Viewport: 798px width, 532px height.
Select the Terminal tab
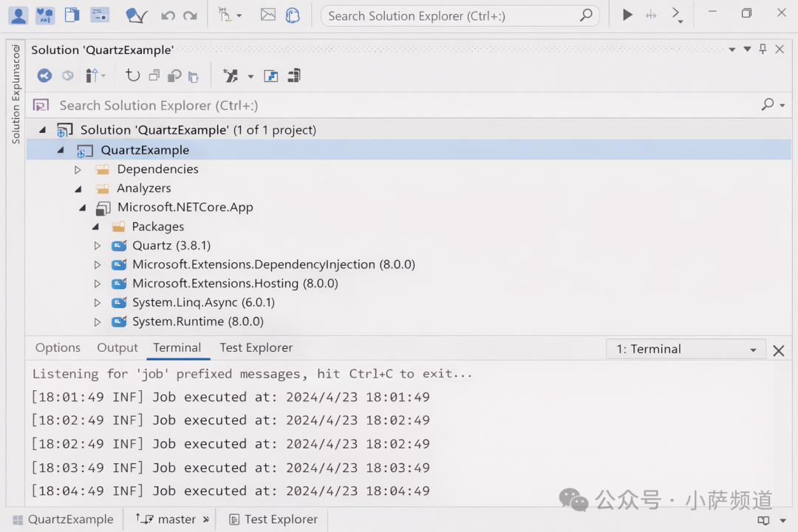coord(177,348)
